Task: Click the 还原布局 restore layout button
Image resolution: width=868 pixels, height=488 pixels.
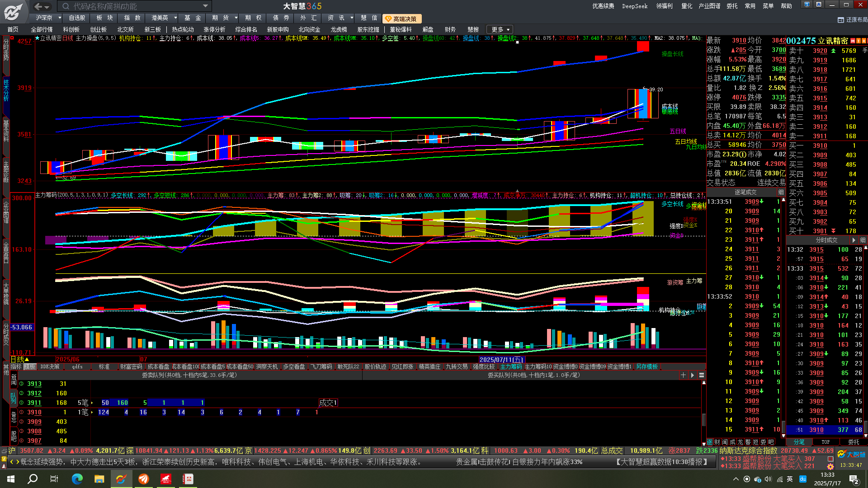Action: click(853, 20)
